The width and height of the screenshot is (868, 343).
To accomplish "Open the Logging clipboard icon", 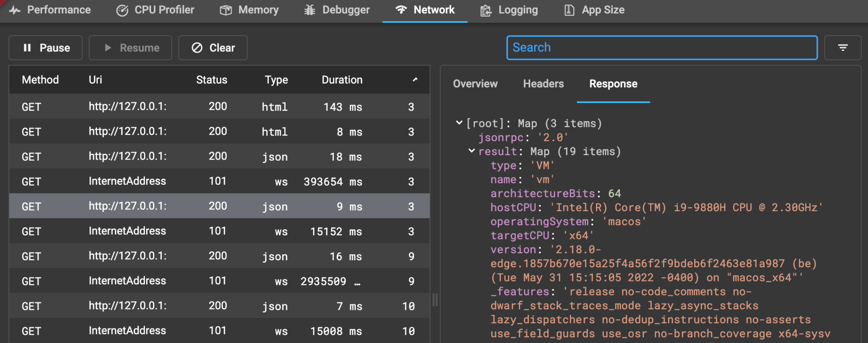I will click(x=485, y=10).
